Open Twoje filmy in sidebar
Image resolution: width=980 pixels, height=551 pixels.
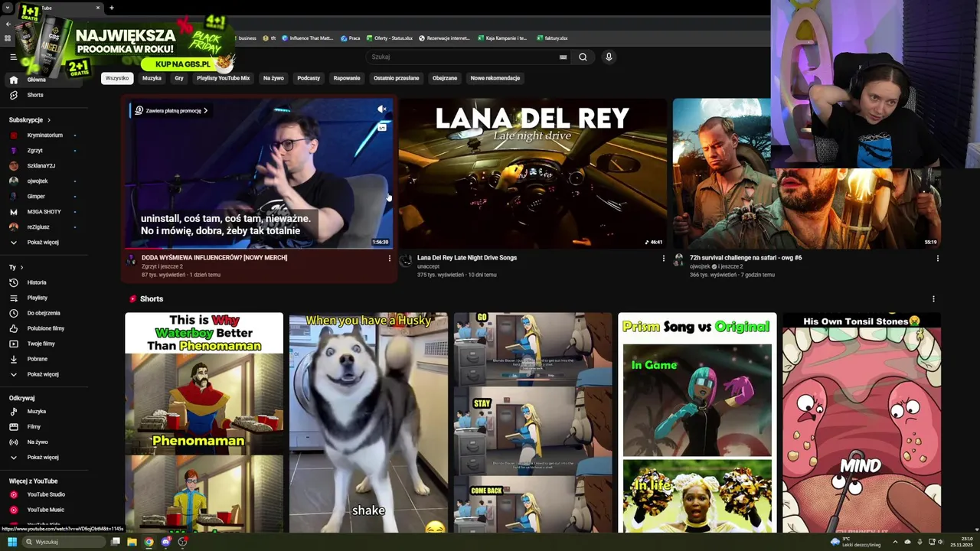click(x=43, y=344)
